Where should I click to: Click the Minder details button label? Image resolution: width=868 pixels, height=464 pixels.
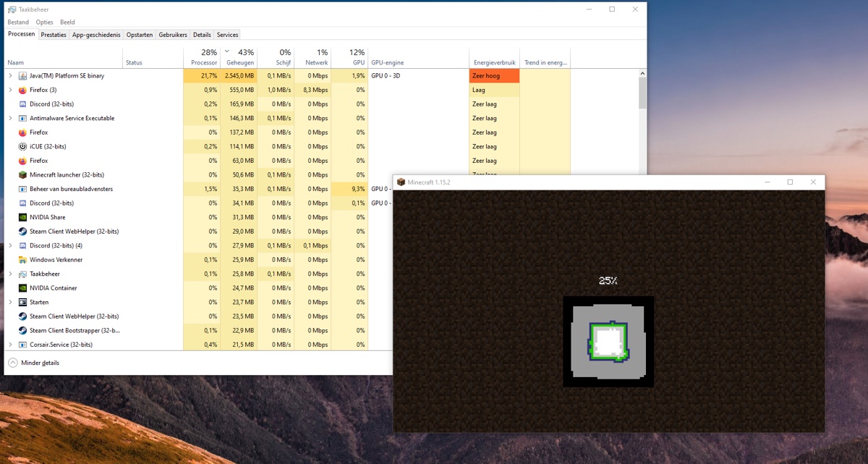40,363
